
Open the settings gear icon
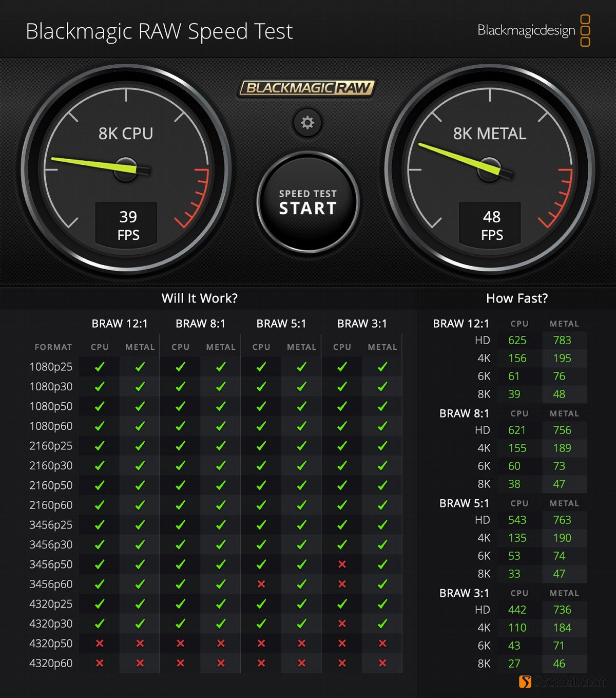pos(307,123)
